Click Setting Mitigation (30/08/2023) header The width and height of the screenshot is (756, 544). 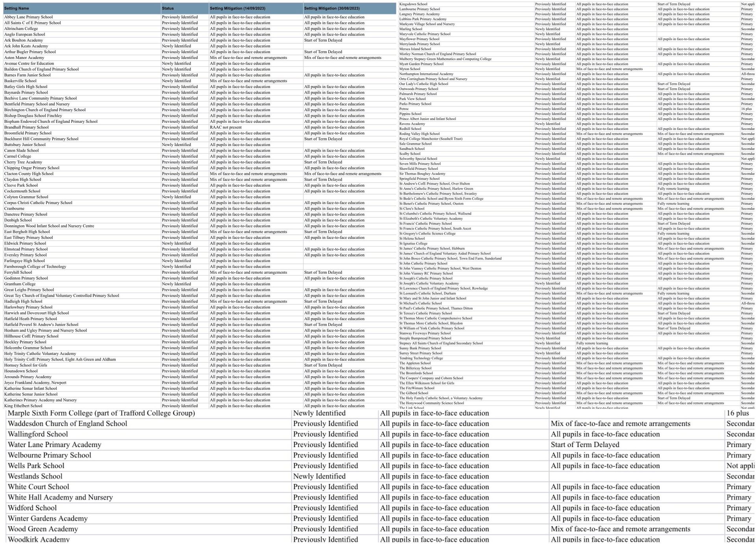click(332, 8)
